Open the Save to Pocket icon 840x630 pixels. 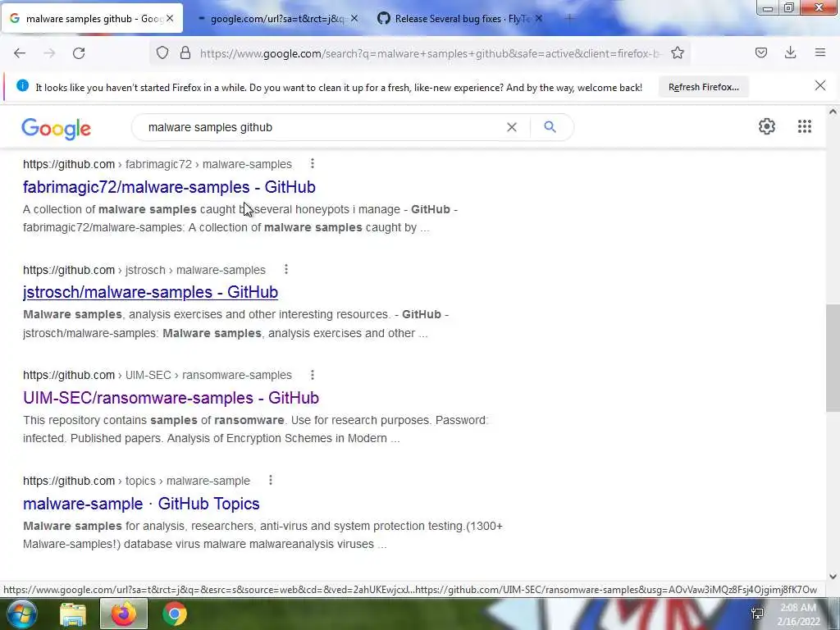click(761, 52)
